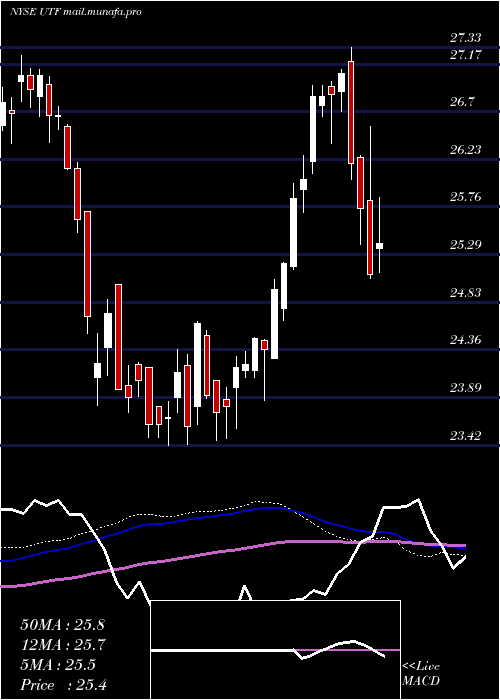Screen dimensions: 500x700
Task: Click the 50MA : 25.8 readout
Action: point(62,625)
